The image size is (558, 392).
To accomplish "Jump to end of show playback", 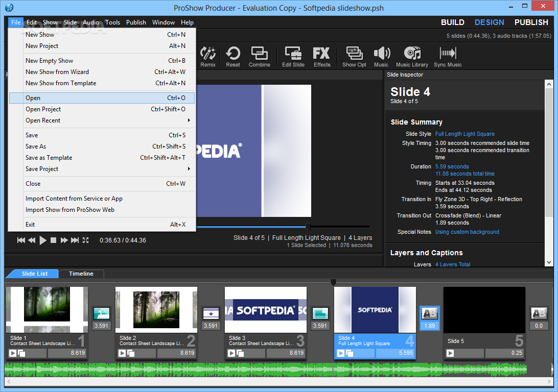I will 75,240.
